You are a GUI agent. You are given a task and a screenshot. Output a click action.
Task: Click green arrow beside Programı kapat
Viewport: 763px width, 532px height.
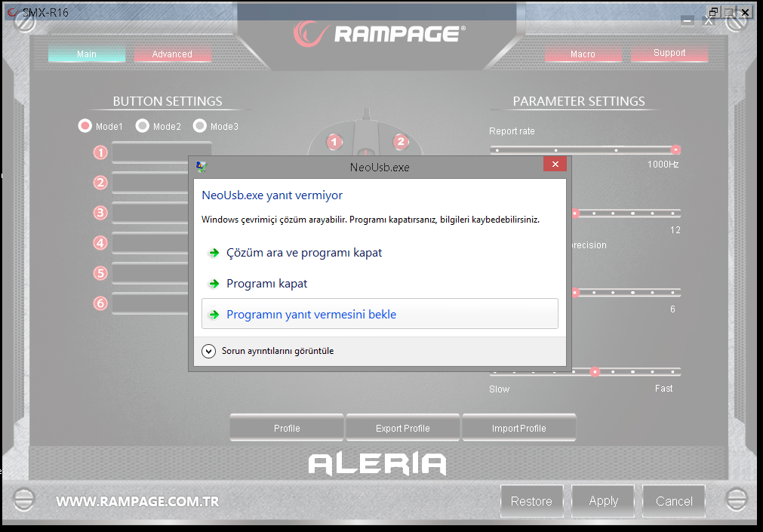pyautogui.click(x=214, y=283)
